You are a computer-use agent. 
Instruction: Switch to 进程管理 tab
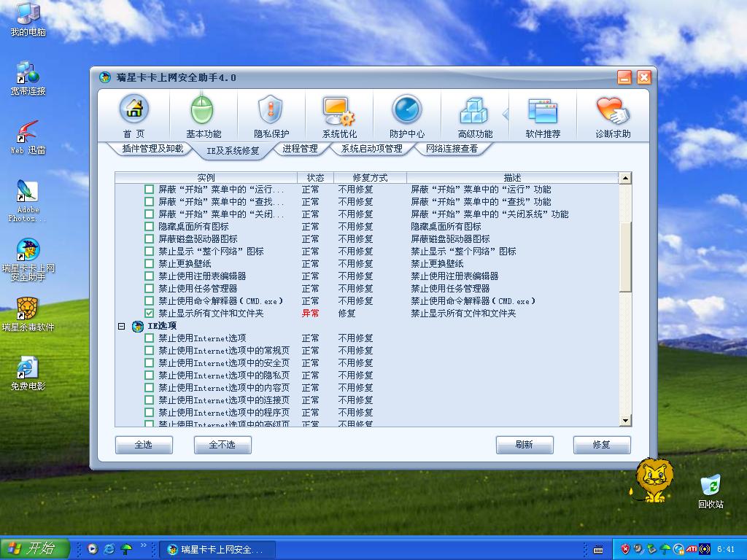[x=300, y=149]
